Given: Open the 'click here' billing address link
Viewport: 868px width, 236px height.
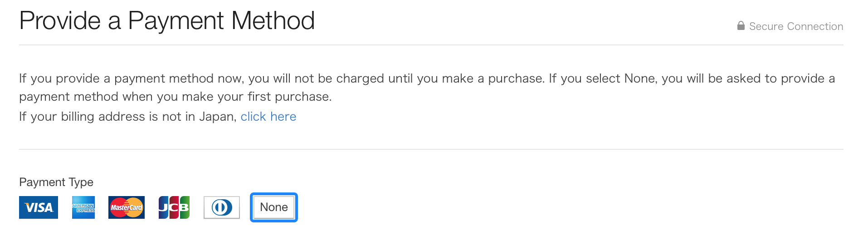Looking at the screenshot, I should click(268, 117).
